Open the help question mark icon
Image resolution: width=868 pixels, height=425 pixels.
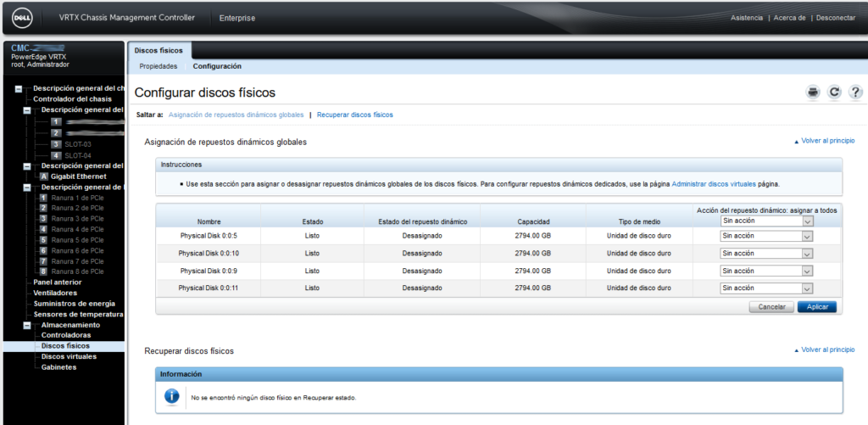pyautogui.click(x=855, y=92)
